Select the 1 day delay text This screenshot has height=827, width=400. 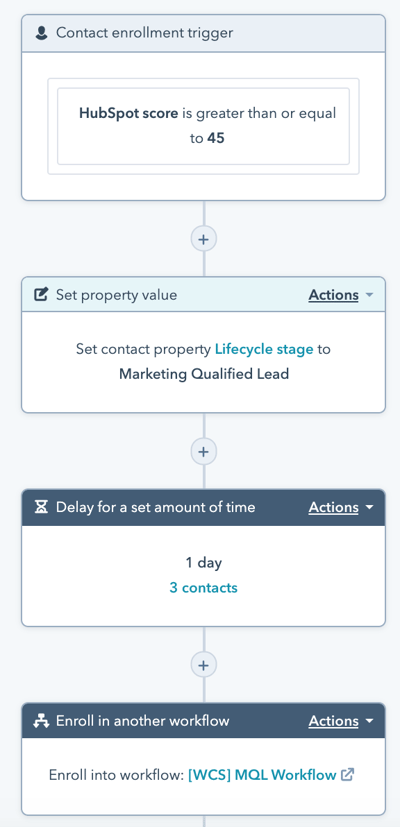tap(204, 563)
